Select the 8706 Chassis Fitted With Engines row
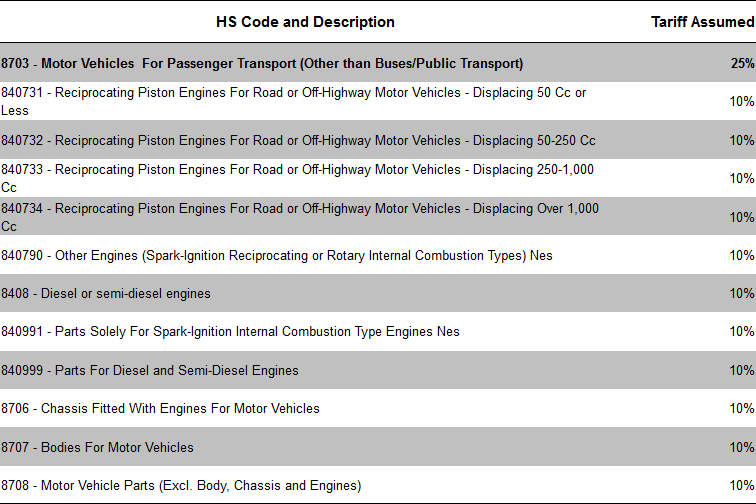 (x=161, y=408)
